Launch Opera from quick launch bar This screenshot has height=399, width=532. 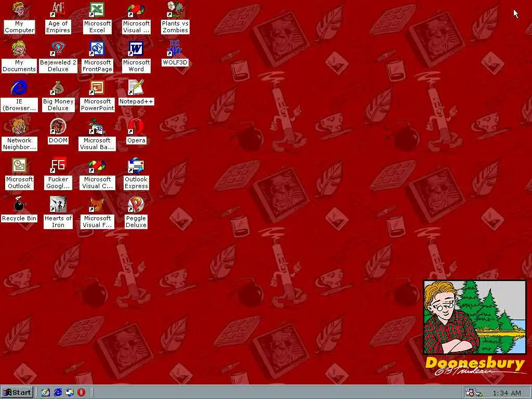tap(82, 393)
